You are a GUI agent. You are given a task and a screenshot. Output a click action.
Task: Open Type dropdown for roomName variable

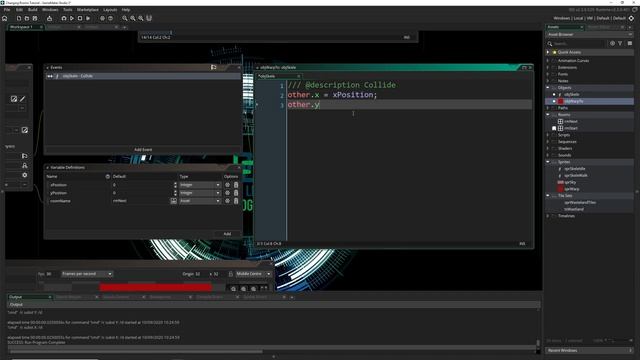point(200,201)
